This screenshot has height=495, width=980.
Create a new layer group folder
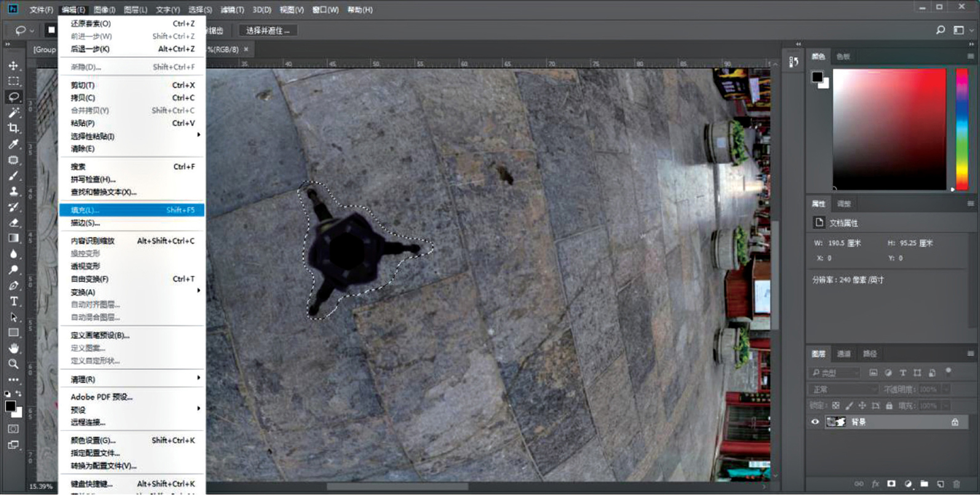click(924, 484)
